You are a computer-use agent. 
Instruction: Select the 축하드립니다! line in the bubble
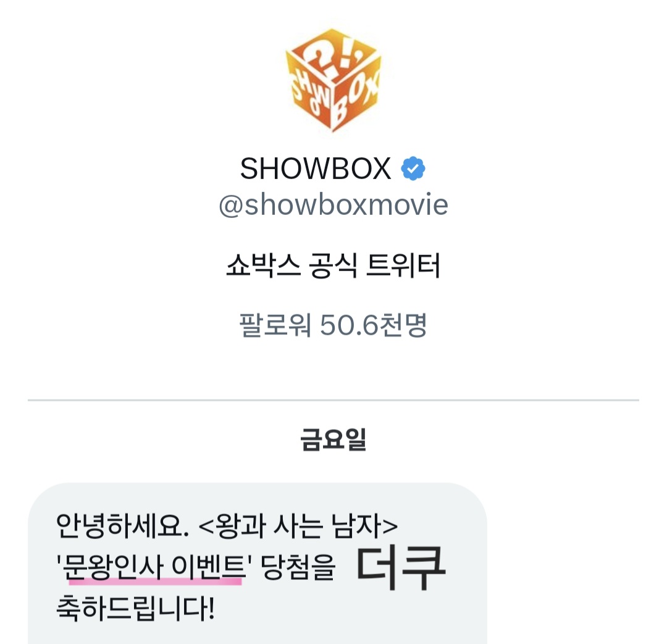(136, 608)
